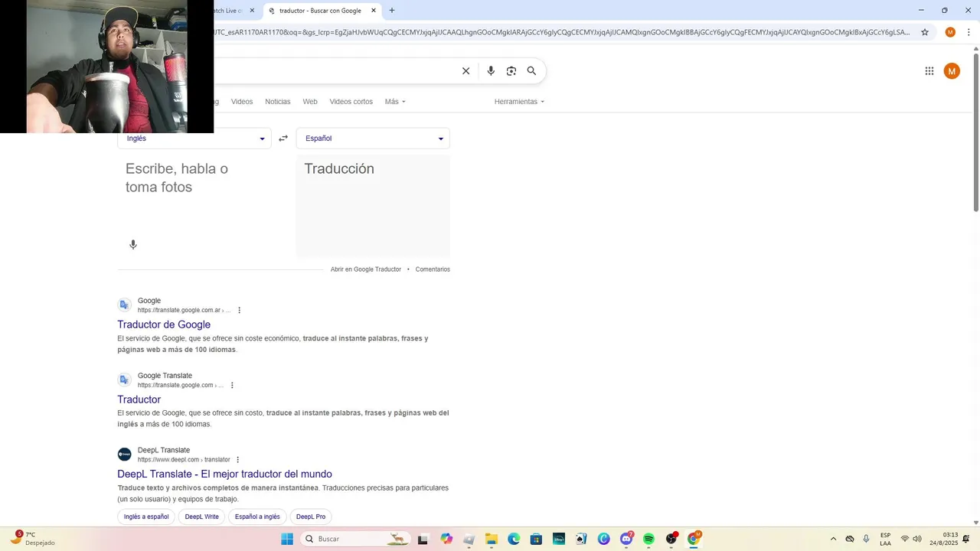Open the notifications bell icon
The height and width of the screenshot is (551, 980).
(966, 539)
